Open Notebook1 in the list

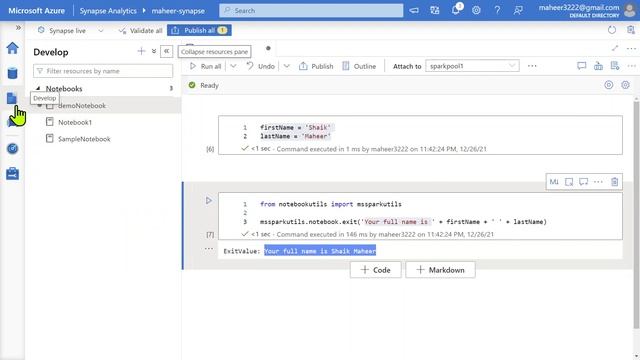[75, 122]
